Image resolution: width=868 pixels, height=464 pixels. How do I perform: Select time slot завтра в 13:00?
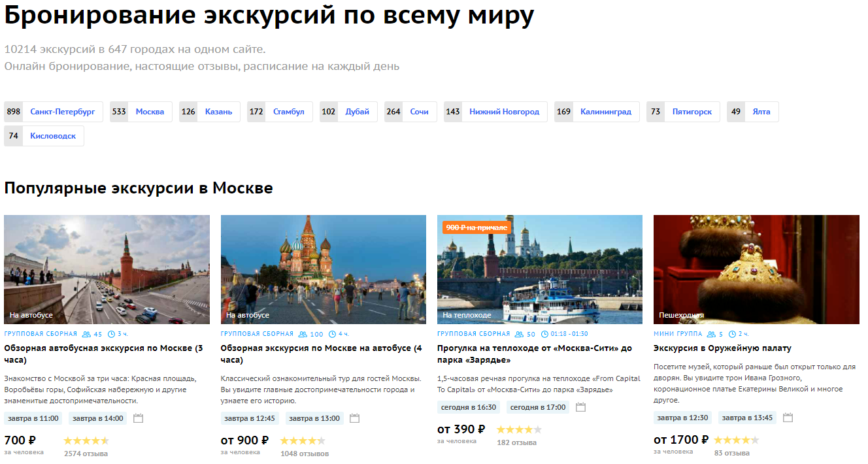point(314,418)
